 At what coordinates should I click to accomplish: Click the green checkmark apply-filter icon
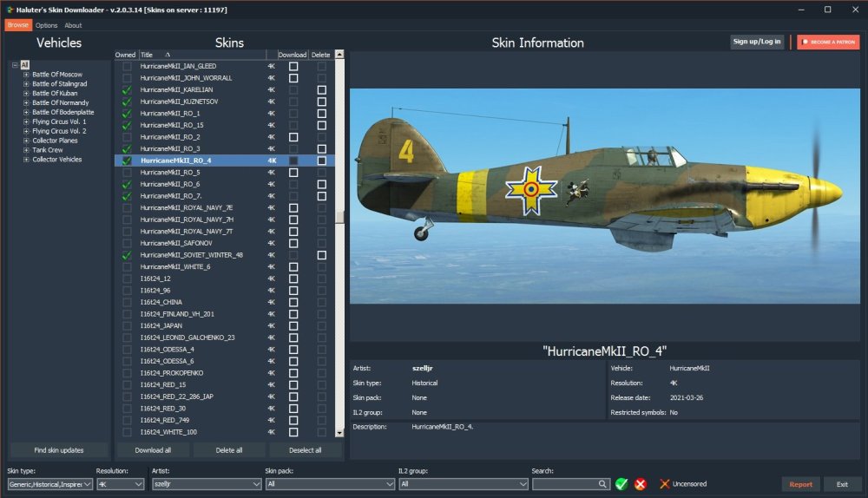tap(621, 484)
